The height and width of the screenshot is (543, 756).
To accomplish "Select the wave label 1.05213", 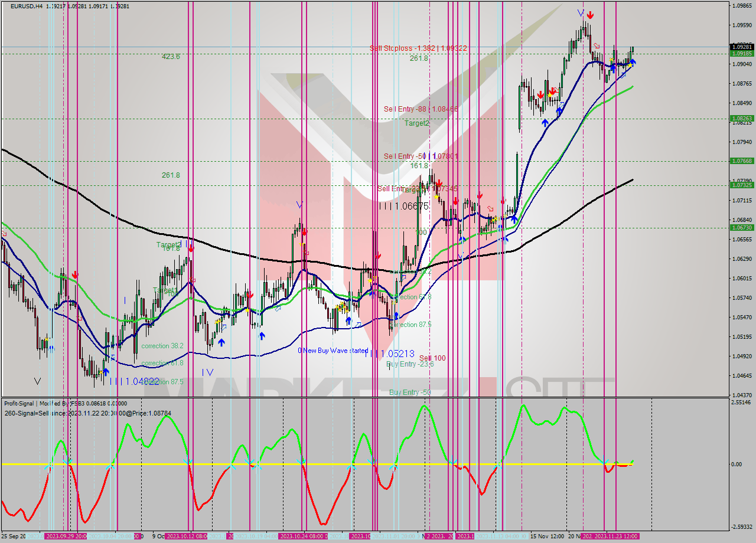I will [389, 353].
